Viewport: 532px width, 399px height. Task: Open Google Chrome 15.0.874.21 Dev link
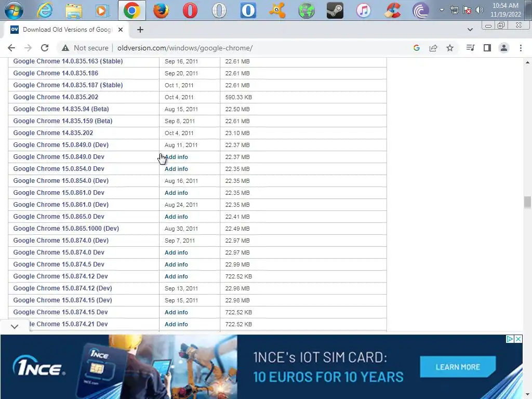coord(68,324)
